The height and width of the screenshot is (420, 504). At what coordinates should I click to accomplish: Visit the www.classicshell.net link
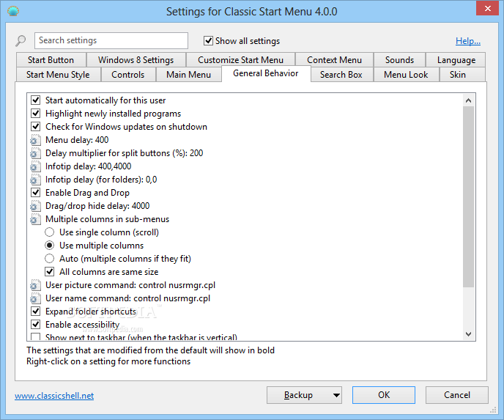54,396
